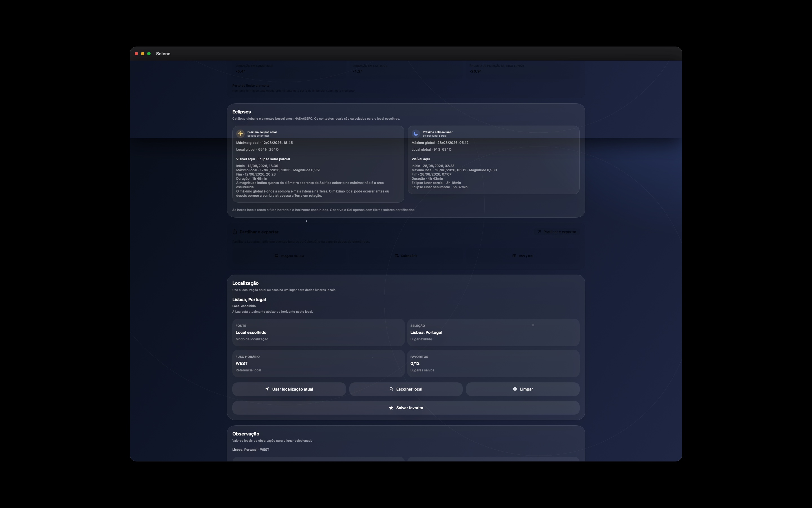
Task: Click the NASA/GSFC catalog description line
Action: click(x=316, y=119)
